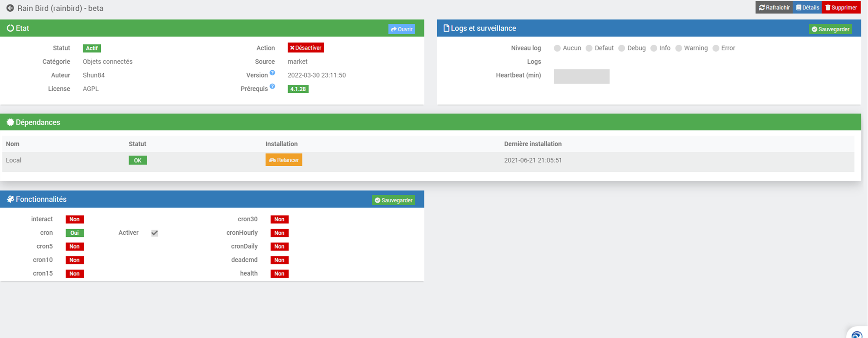The image size is (868, 338).
Task: Click the Etat panel refresh icon
Action: coord(10,28)
